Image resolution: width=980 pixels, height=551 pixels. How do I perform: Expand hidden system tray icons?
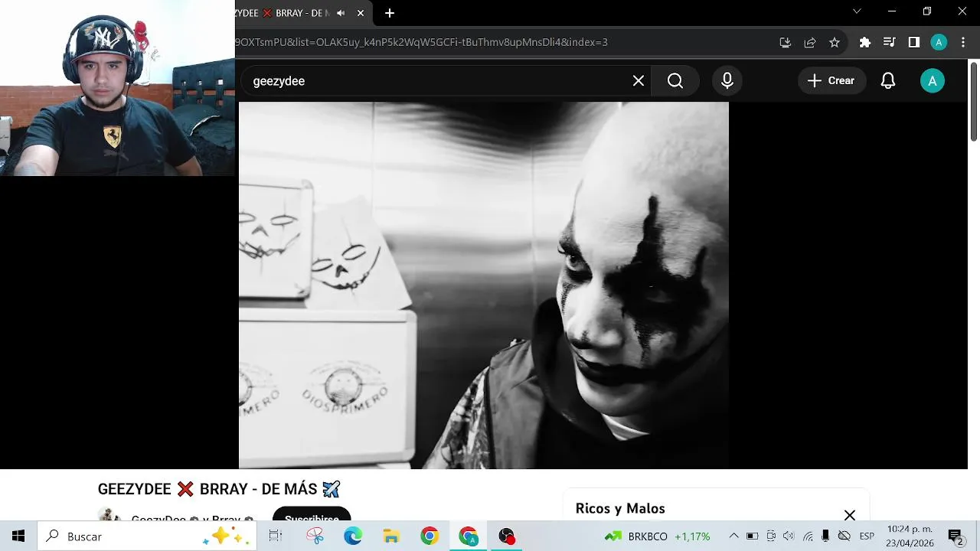point(733,536)
